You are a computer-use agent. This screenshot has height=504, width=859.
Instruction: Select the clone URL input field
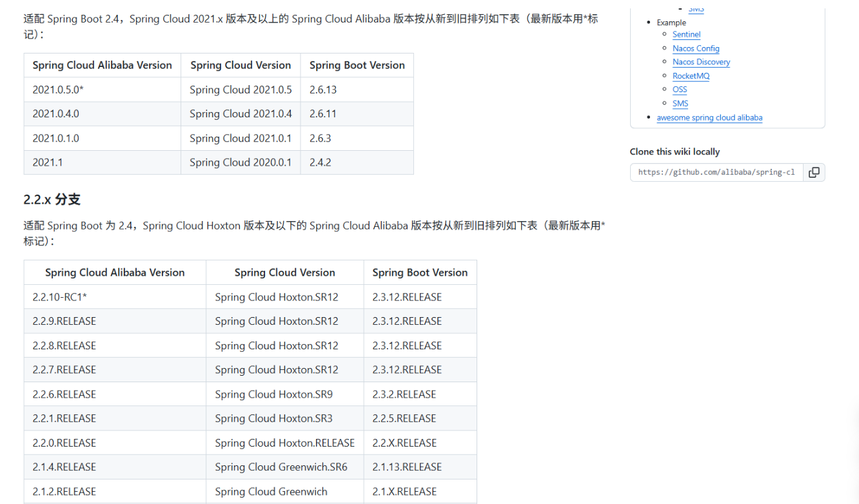[716, 172]
